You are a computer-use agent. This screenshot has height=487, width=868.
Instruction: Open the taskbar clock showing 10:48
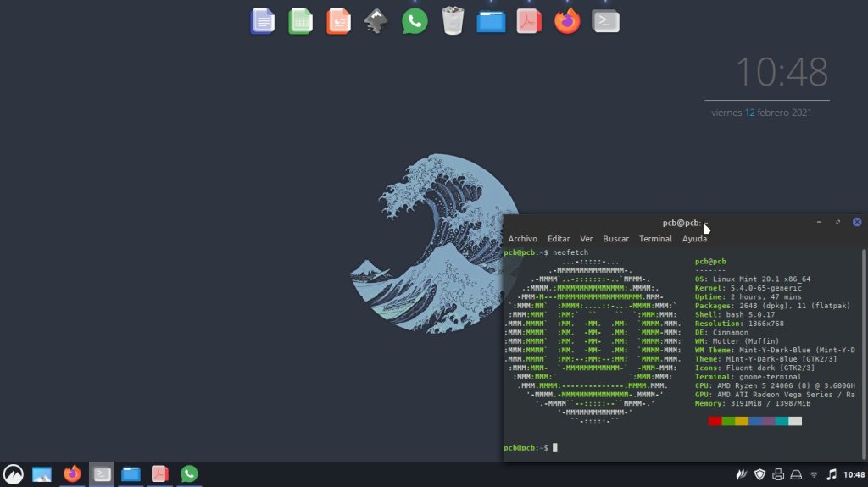pos(854,474)
